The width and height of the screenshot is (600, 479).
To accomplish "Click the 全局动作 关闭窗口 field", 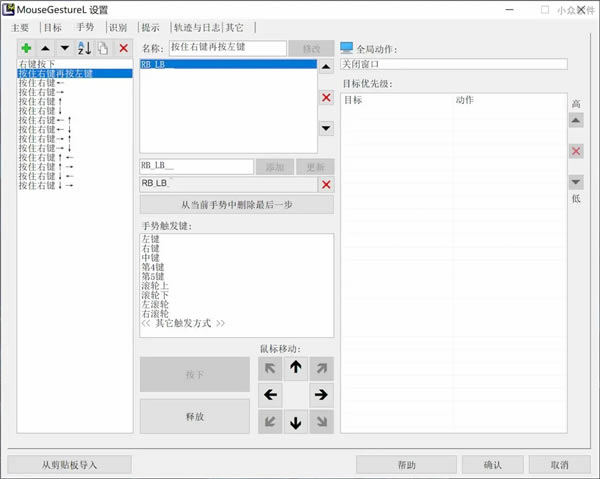I will pos(453,64).
